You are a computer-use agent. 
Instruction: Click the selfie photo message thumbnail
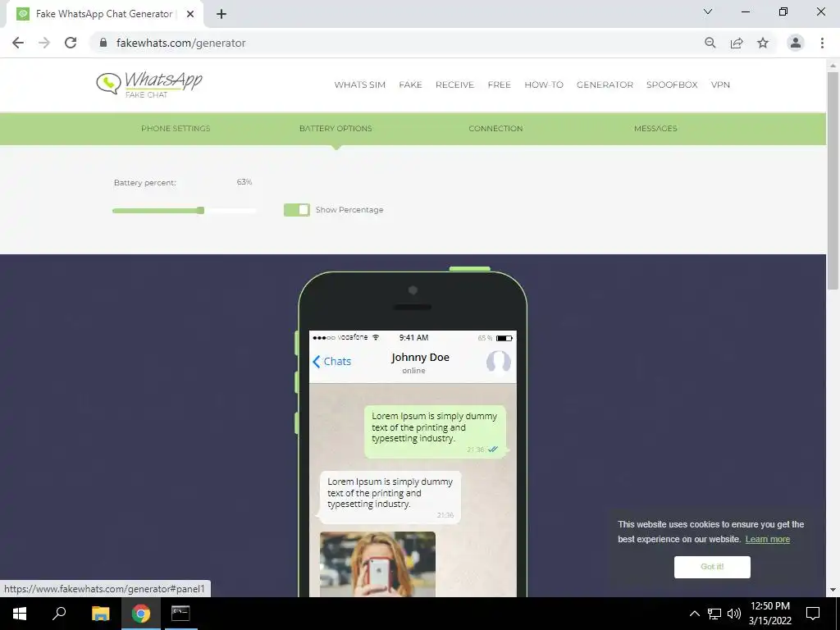tap(377, 564)
